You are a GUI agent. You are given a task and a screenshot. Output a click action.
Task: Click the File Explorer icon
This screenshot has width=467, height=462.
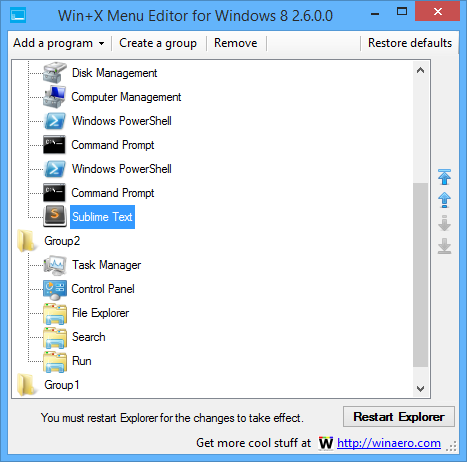click(55, 313)
